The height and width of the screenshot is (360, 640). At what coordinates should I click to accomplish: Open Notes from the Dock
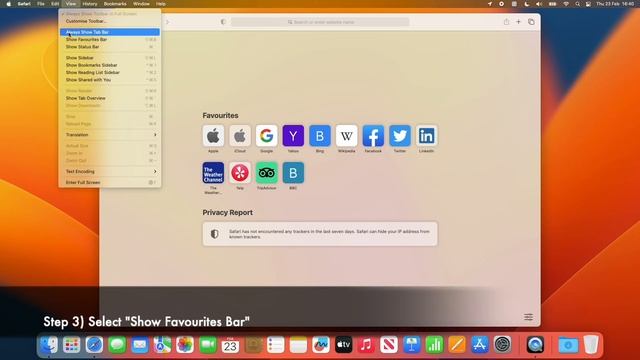pos(298,345)
